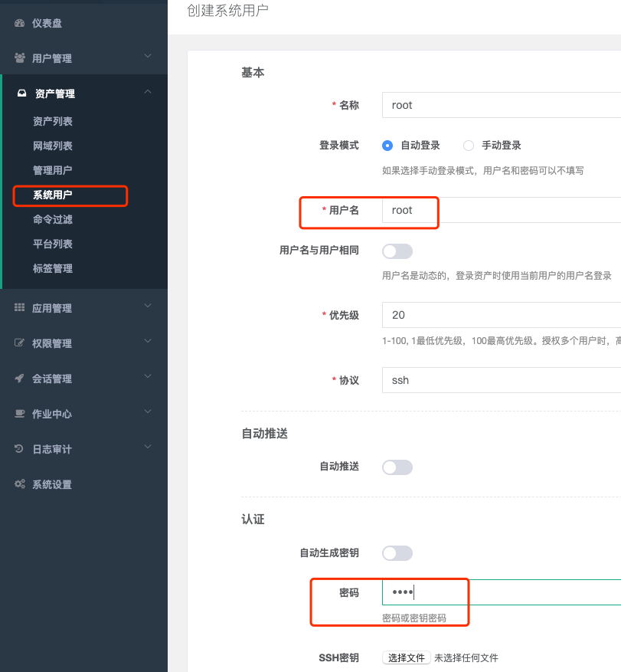Viewport: 621px width, 672px height.
Task: Go to 资产列表 submenu item
Action: (x=53, y=121)
